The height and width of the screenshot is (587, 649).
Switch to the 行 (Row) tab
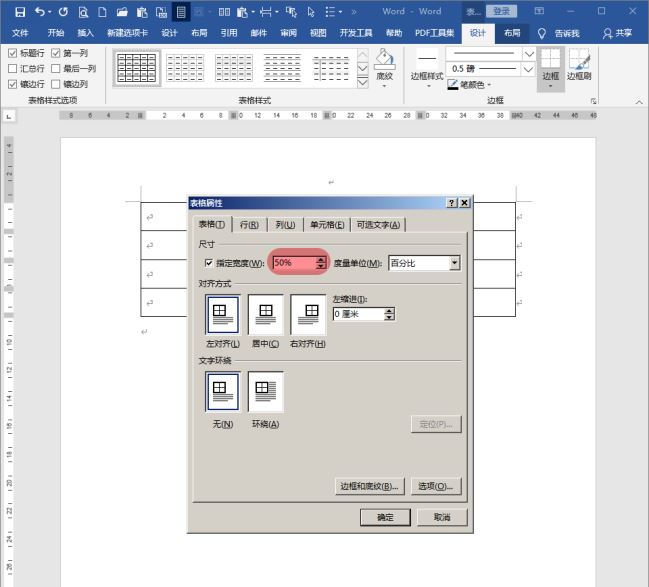pyautogui.click(x=249, y=225)
